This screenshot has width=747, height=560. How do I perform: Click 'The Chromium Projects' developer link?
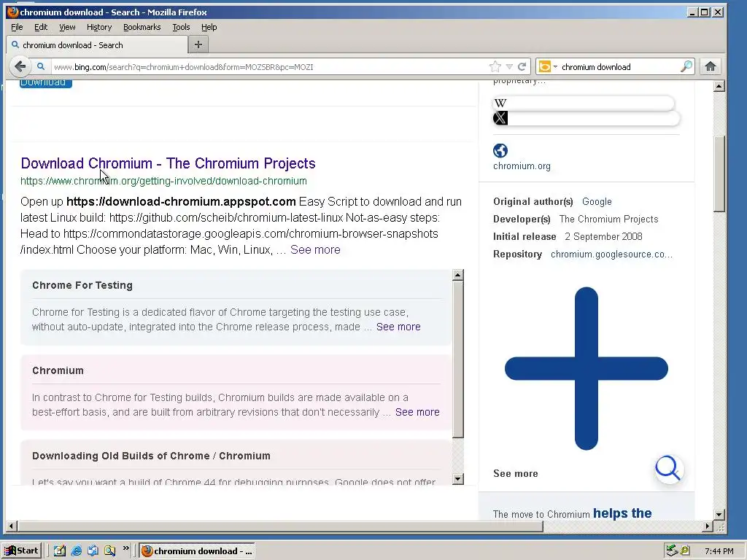click(x=609, y=219)
